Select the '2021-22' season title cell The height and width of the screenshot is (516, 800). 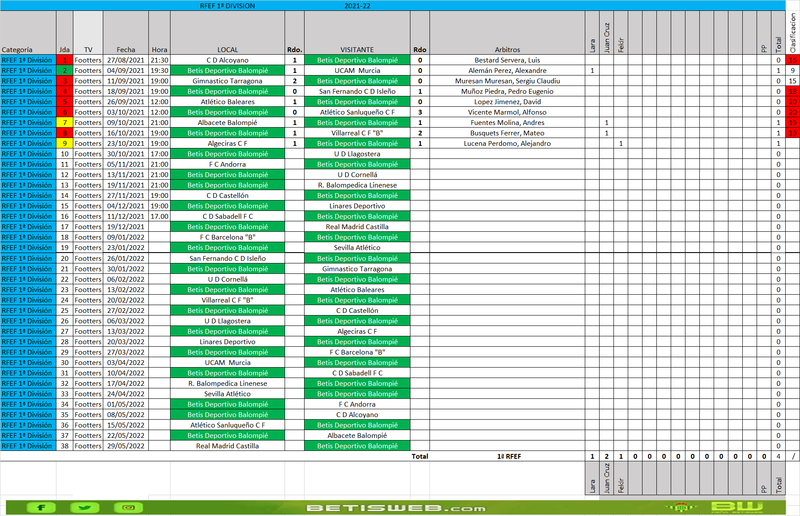[x=357, y=6]
